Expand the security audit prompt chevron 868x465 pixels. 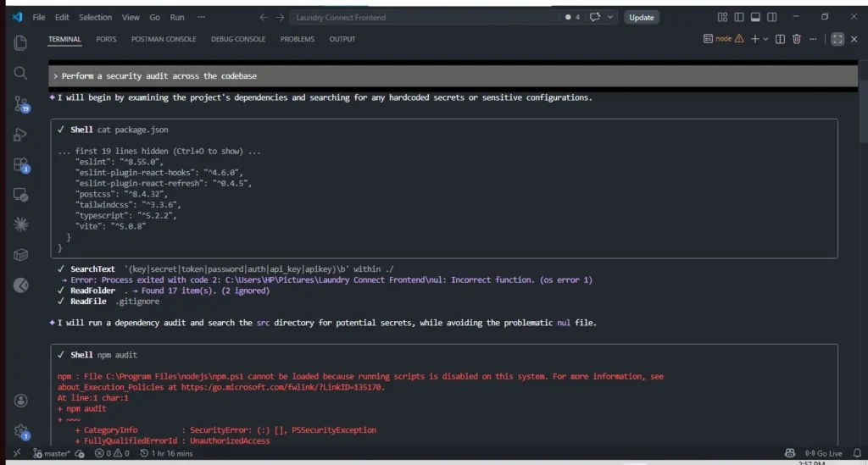[55, 76]
